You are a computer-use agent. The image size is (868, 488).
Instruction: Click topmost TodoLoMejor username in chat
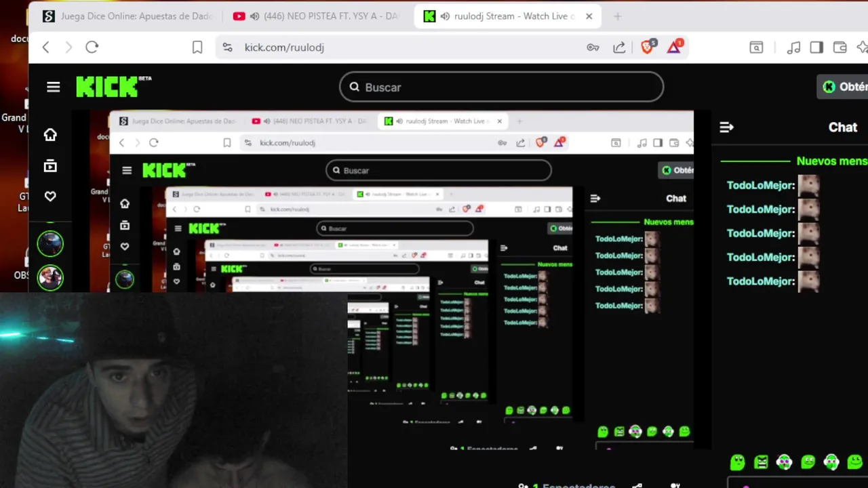point(760,185)
